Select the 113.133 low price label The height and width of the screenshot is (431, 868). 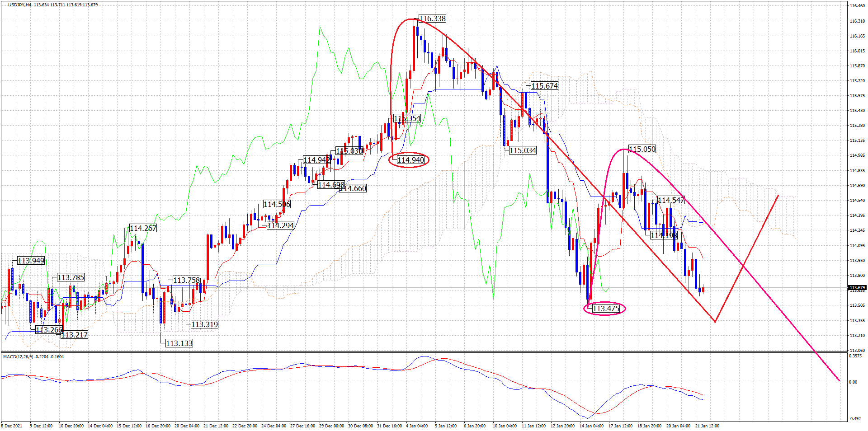pyautogui.click(x=179, y=343)
